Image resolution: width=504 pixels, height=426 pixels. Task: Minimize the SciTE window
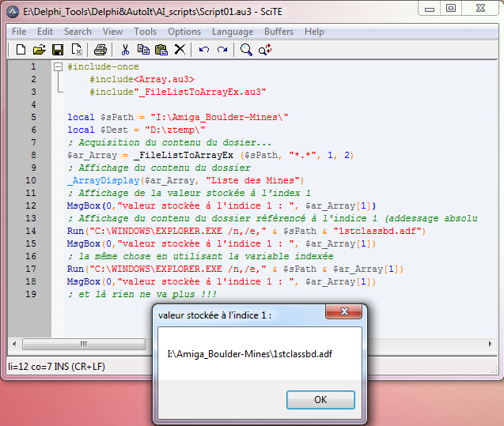pyautogui.click(x=430, y=9)
